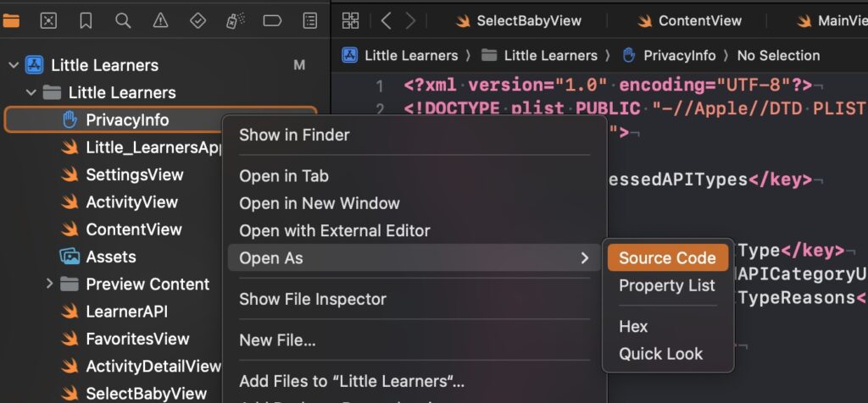Open the related items grid icon
Image resolution: width=868 pixels, height=403 pixels.
(350, 21)
